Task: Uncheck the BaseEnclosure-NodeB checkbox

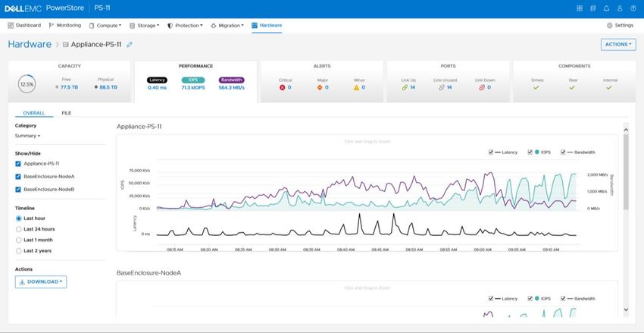Action: [18, 190]
